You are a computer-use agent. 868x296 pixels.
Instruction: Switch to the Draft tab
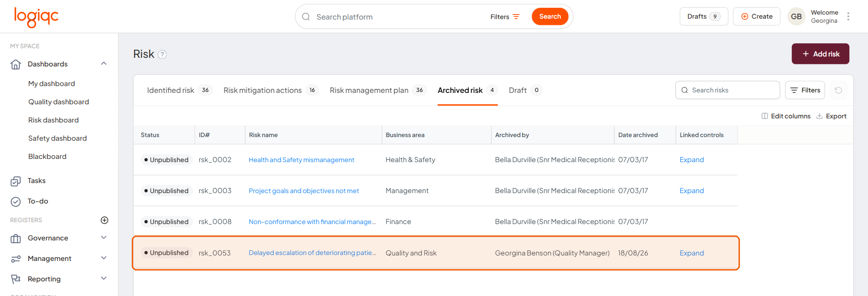tap(525, 90)
